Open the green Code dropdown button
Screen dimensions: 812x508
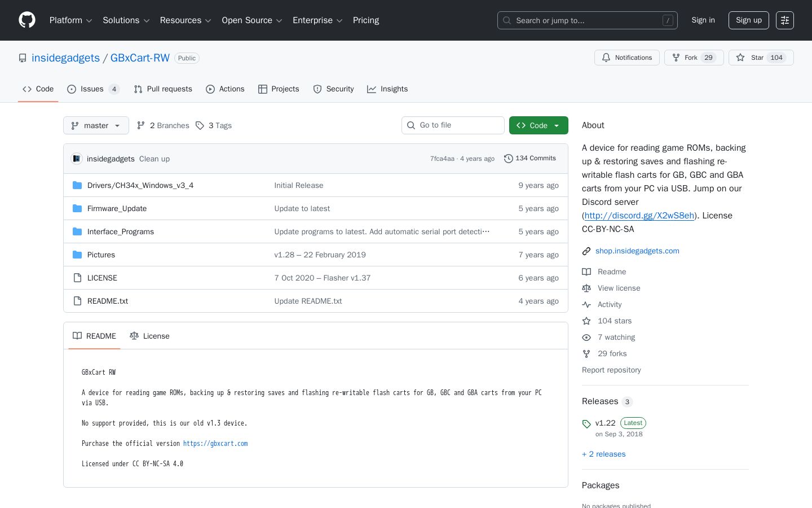click(539, 125)
